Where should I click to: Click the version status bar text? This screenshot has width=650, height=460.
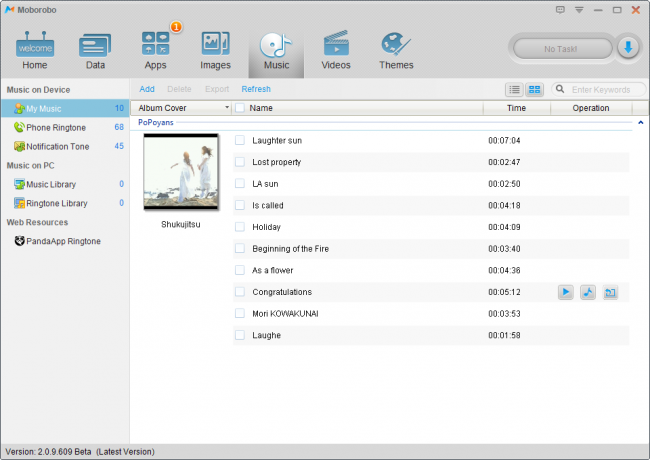[80, 452]
